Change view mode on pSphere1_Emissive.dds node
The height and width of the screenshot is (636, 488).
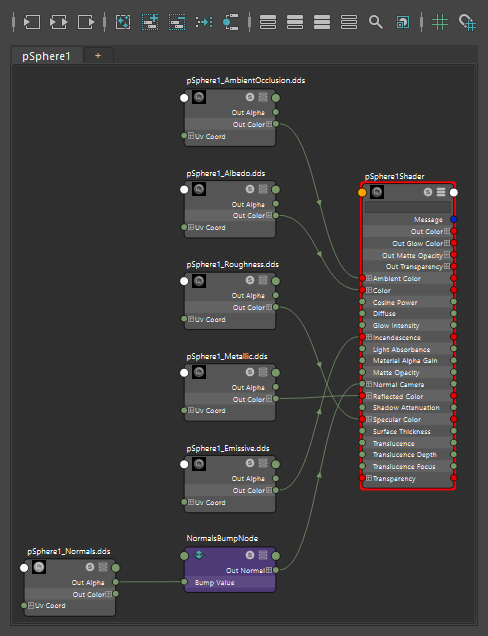[x=263, y=463]
